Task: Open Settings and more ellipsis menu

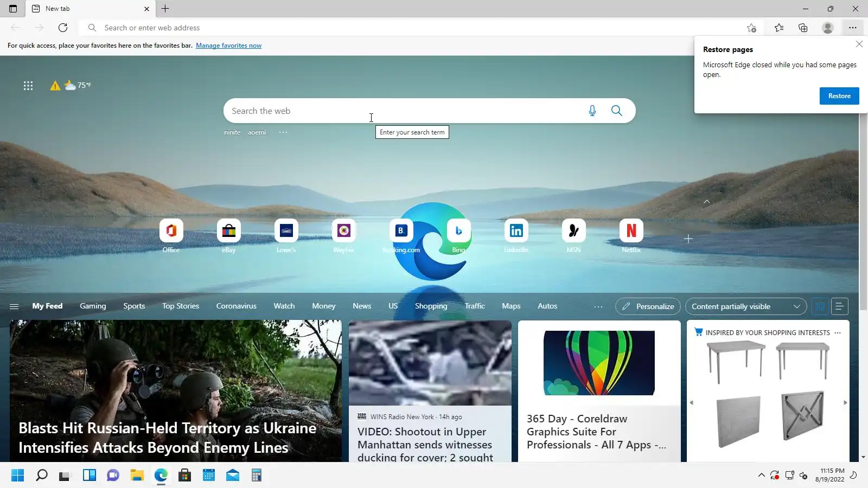Action: point(853,28)
